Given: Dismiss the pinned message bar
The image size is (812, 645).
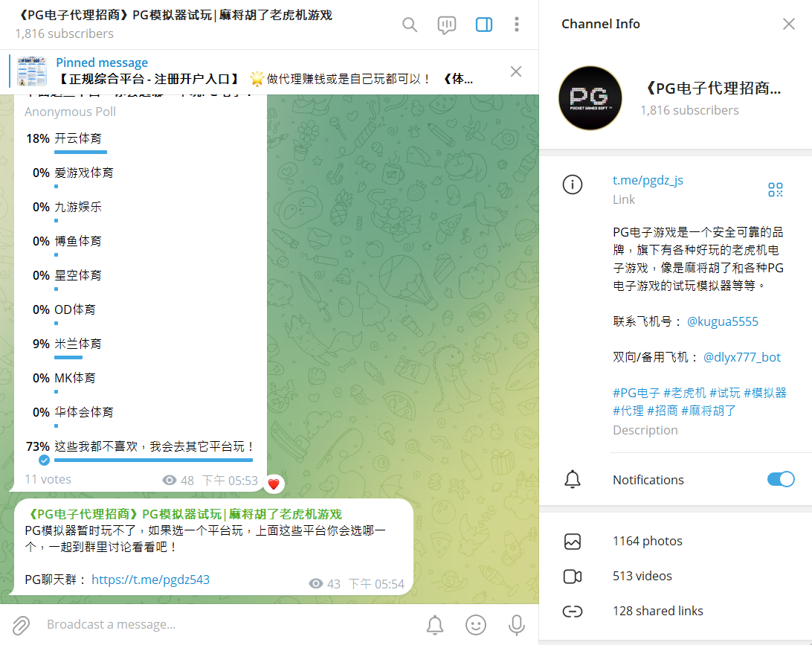Looking at the screenshot, I should pyautogui.click(x=516, y=71).
